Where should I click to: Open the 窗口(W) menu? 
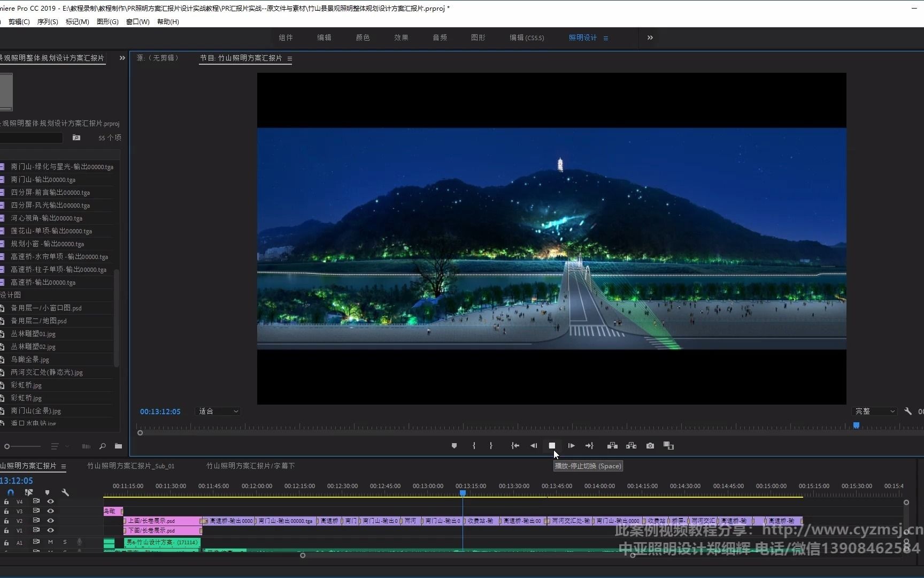pos(137,21)
